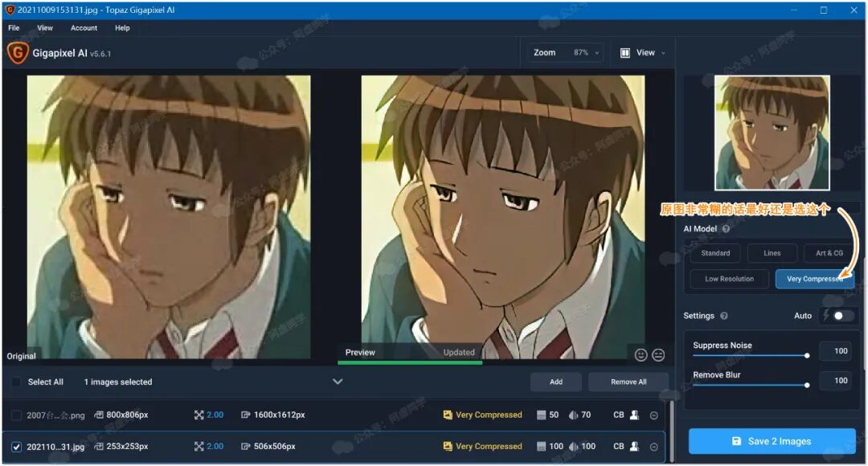The height and width of the screenshot is (466, 868).
Task: Open the File menu
Action: coord(14,27)
